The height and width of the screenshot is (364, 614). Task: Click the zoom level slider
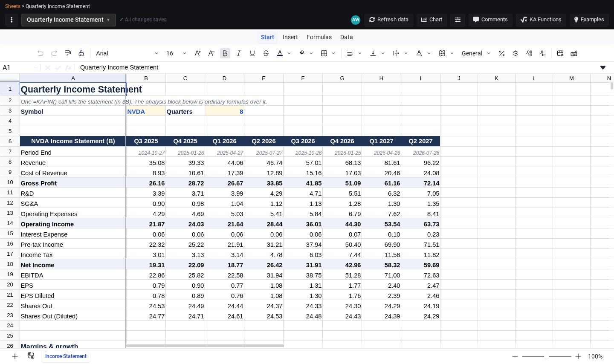tap(547, 356)
